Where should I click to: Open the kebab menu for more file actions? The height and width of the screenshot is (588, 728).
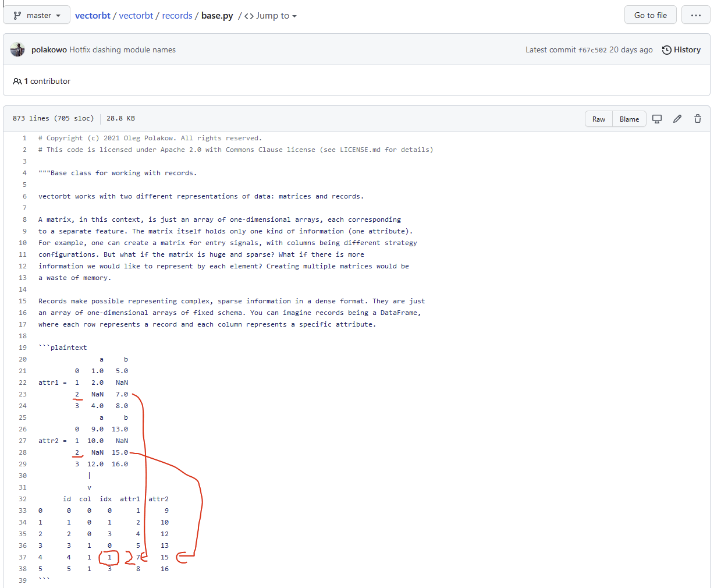pos(696,15)
